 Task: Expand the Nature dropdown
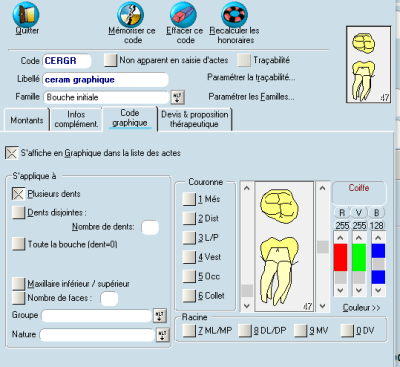point(162,335)
